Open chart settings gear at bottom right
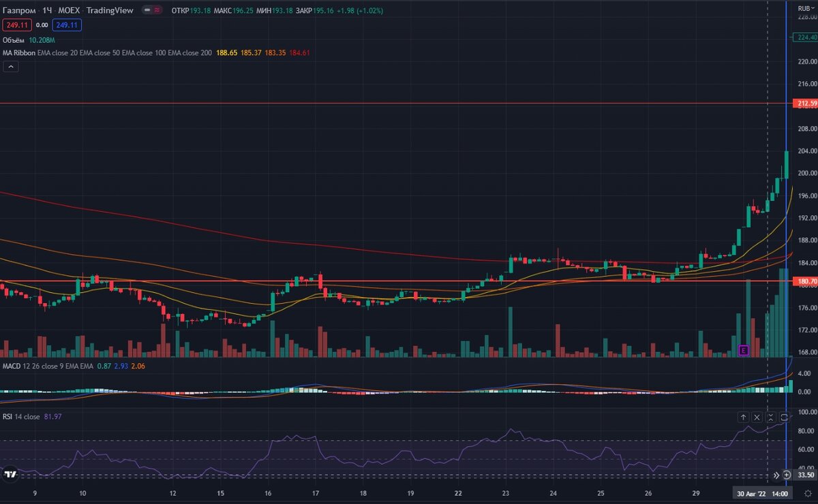This screenshot has height=504, width=818. point(808,494)
